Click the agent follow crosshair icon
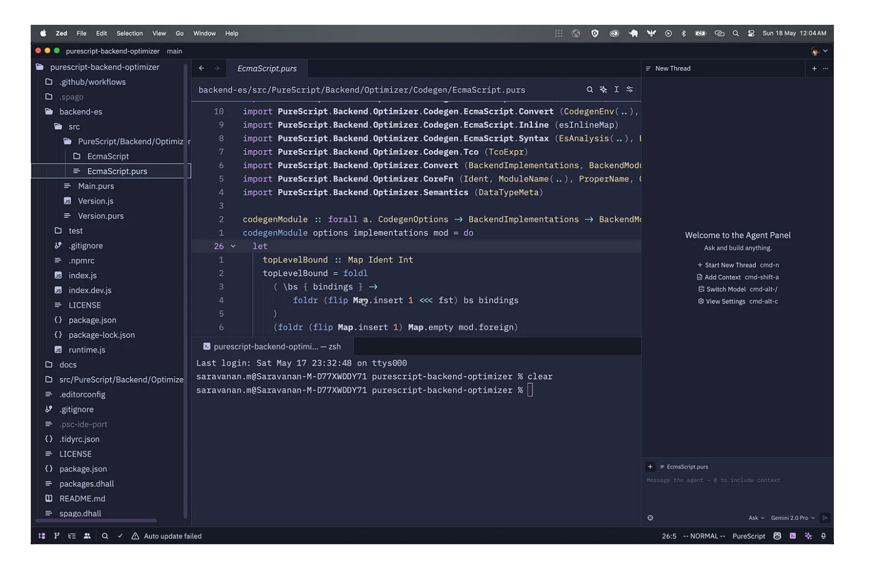 pos(650,518)
